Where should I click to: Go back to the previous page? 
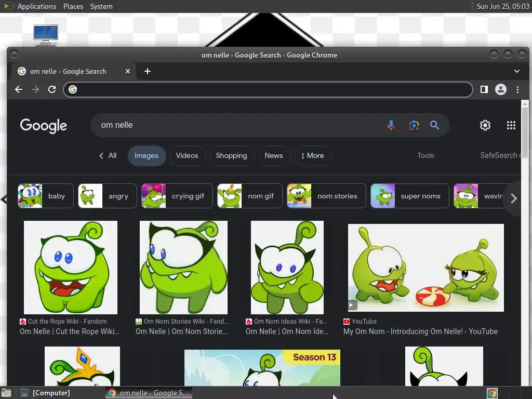[x=19, y=89]
